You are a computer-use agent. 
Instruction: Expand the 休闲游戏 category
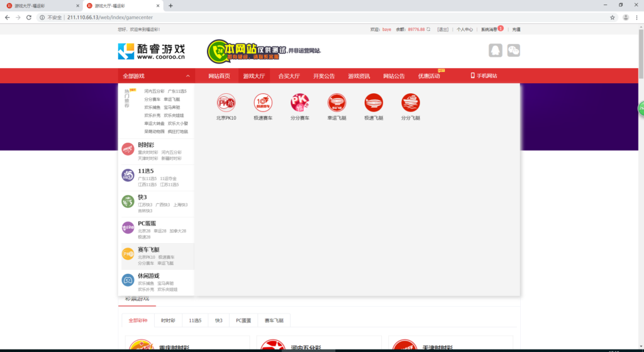[148, 276]
